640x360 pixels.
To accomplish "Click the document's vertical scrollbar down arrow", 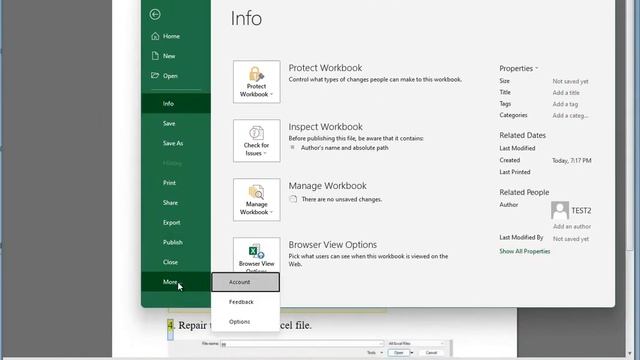I will click(x=630, y=353).
